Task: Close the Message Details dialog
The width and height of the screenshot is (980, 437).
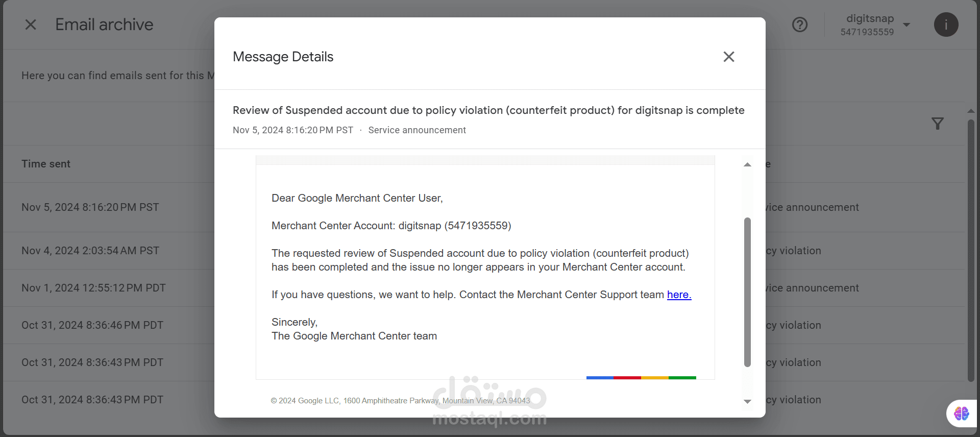Action: tap(729, 57)
